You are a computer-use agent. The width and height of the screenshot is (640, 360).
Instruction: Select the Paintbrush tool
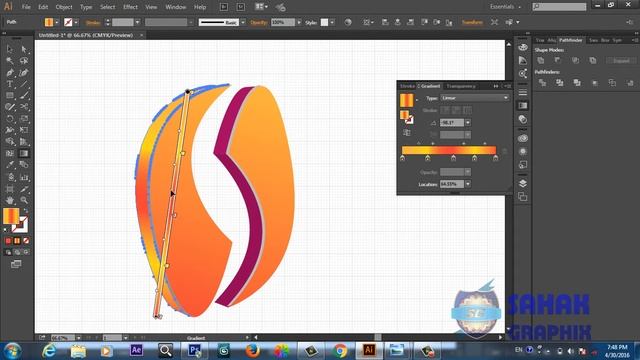point(24,96)
